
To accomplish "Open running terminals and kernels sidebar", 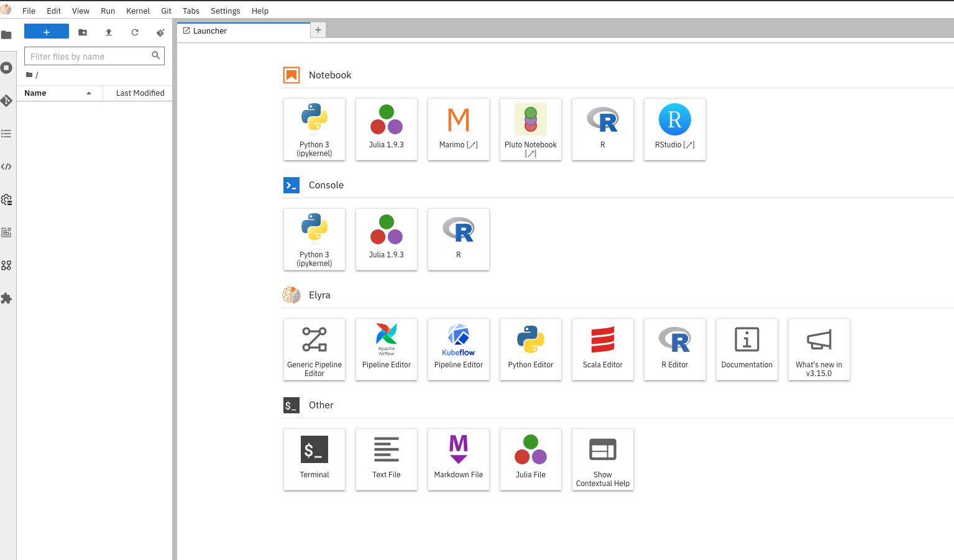I will pos(6,68).
